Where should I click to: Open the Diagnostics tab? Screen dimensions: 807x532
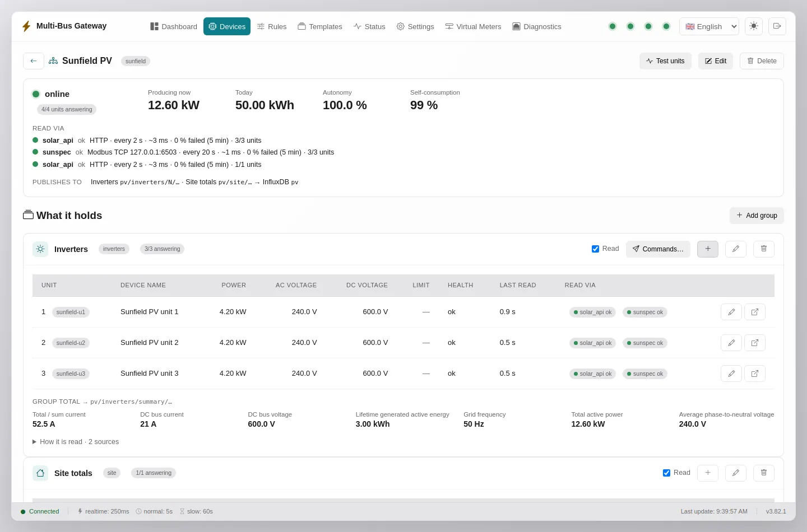coord(537,26)
